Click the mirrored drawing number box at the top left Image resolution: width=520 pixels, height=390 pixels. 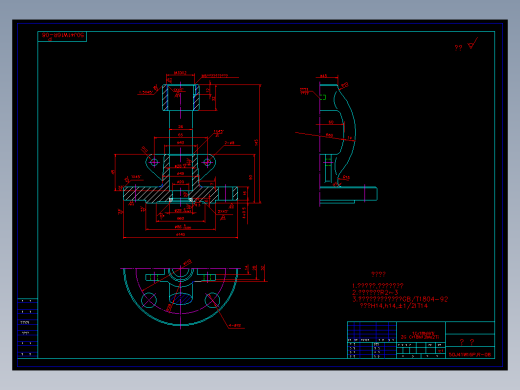[62, 36]
